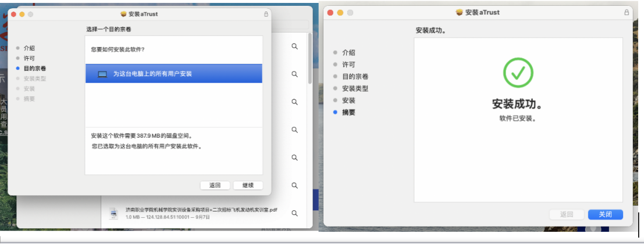Click 返回 beside the 继续 button
This screenshot has width=644, height=244.
tap(215, 185)
